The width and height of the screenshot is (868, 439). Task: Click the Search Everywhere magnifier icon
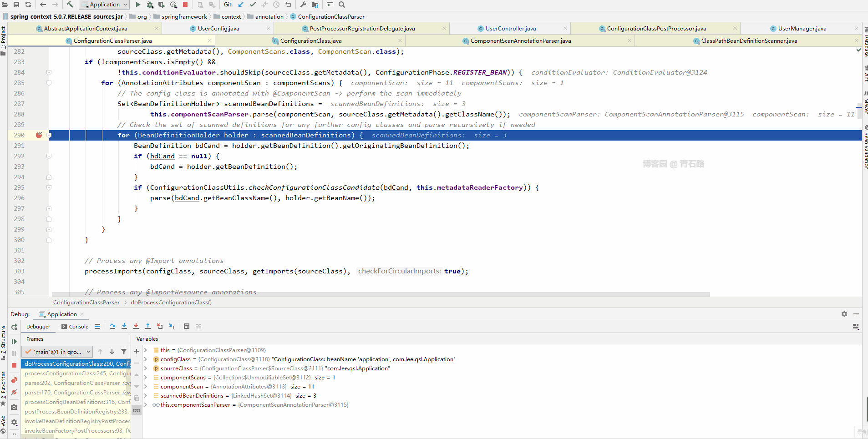pos(342,5)
